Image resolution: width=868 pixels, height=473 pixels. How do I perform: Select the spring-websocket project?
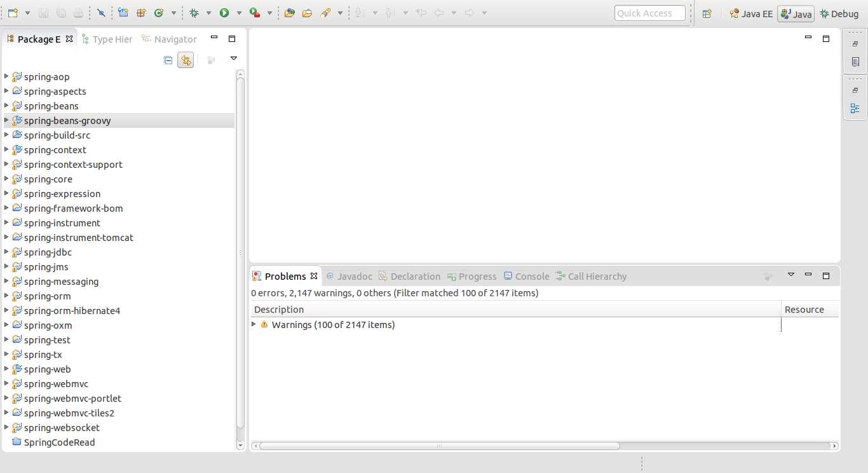[x=62, y=427]
